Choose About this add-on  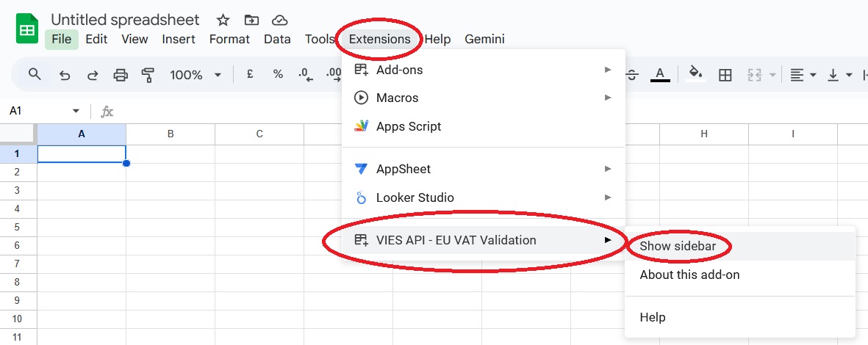click(x=739, y=275)
